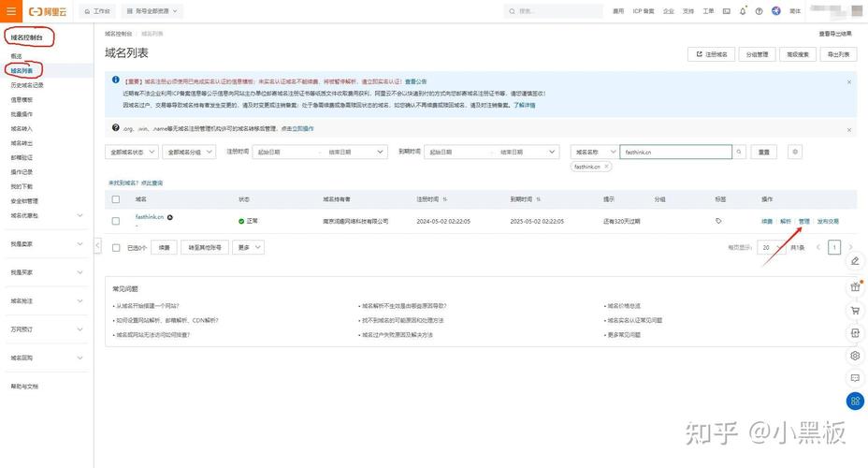Click the tag icon in fasthink.cn row

(718, 221)
